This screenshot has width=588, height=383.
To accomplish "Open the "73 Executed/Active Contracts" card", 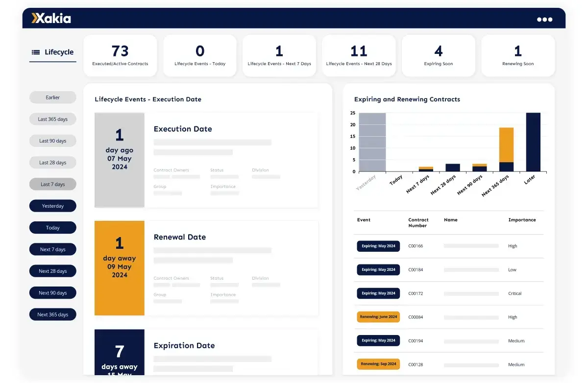I will click(120, 55).
